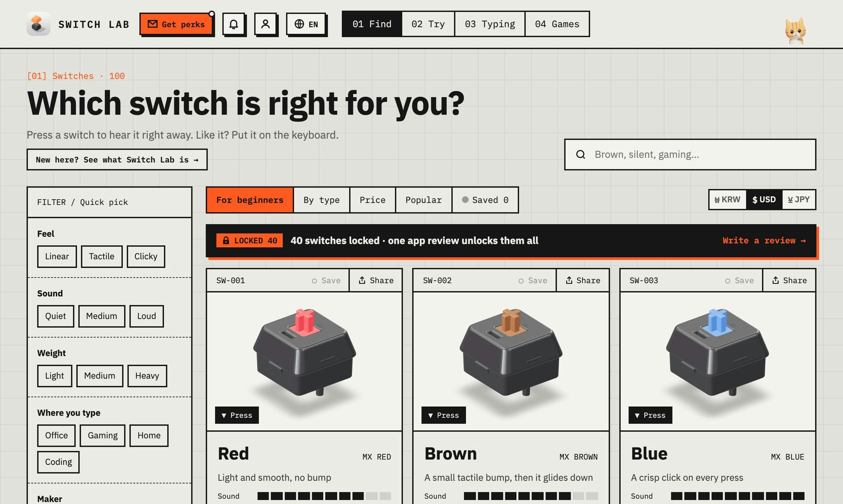Click the Switch Lab logo icon
This screenshot has height=504, width=843.
pyautogui.click(x=38, y=24)
